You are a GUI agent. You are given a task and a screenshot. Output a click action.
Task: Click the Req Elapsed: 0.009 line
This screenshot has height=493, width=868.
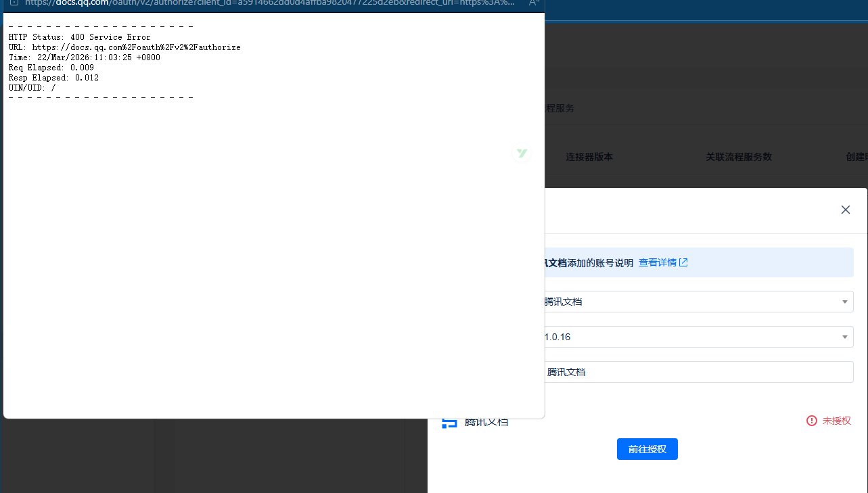click(51, 68)
